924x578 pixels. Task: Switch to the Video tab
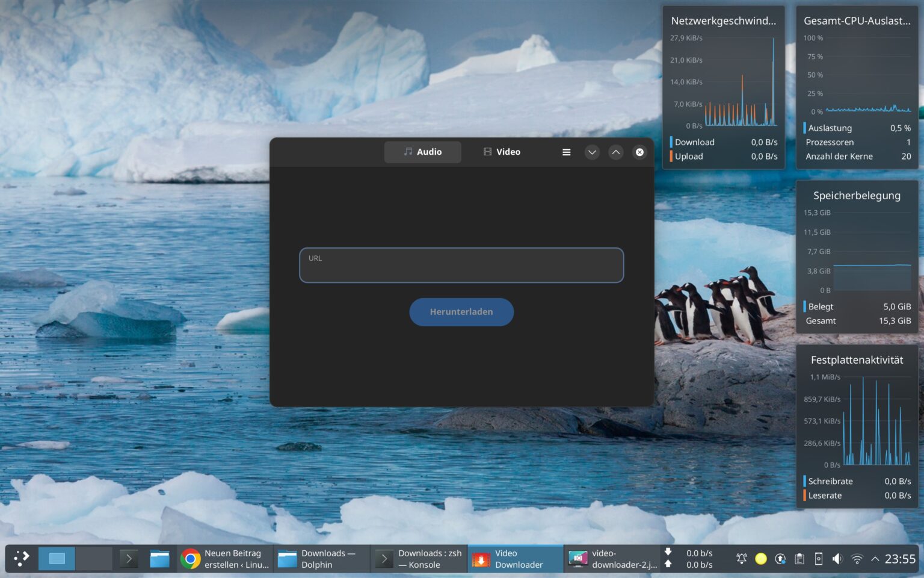501,152
